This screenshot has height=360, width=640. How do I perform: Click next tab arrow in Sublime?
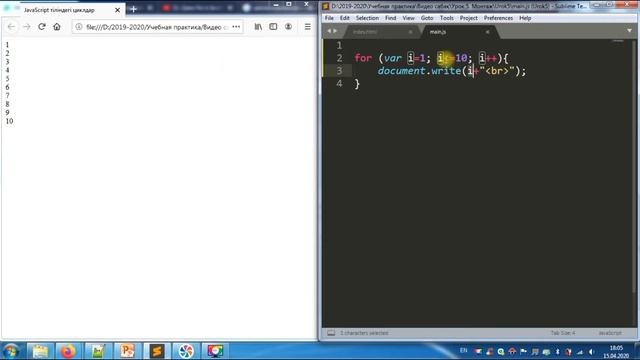336,31
